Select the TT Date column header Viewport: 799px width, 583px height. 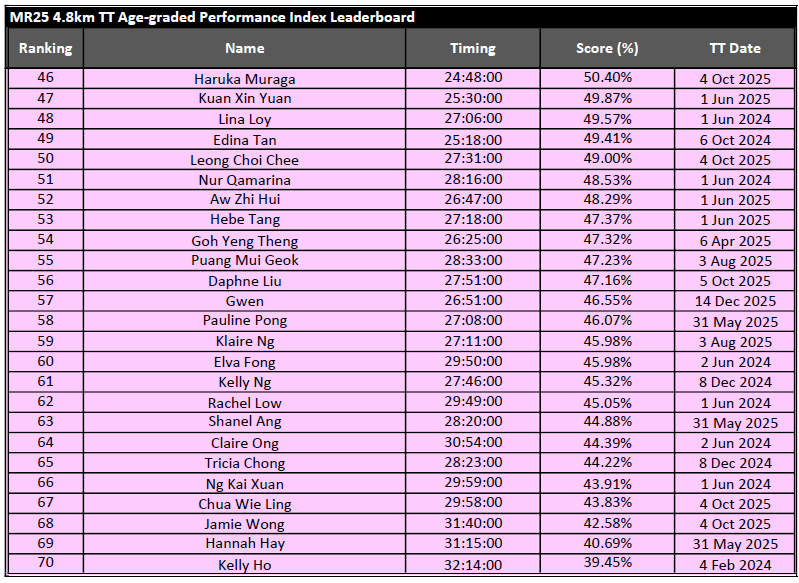(x=735, y=48)
